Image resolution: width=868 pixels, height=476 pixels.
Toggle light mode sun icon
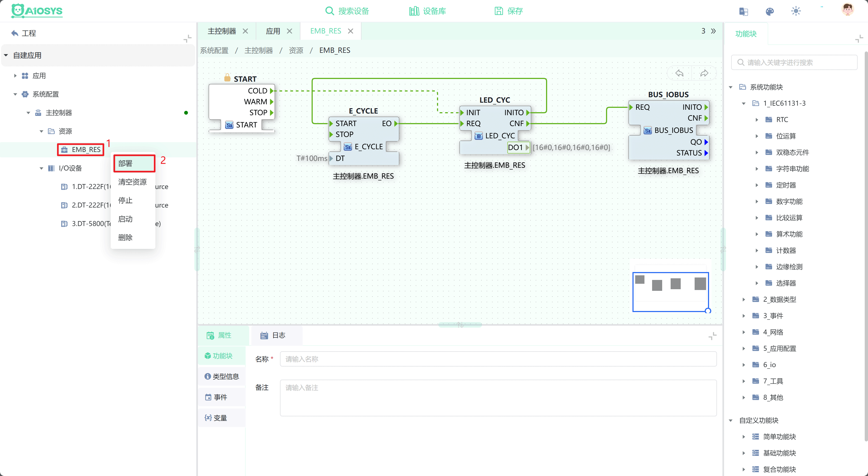[x=796, y=11]
